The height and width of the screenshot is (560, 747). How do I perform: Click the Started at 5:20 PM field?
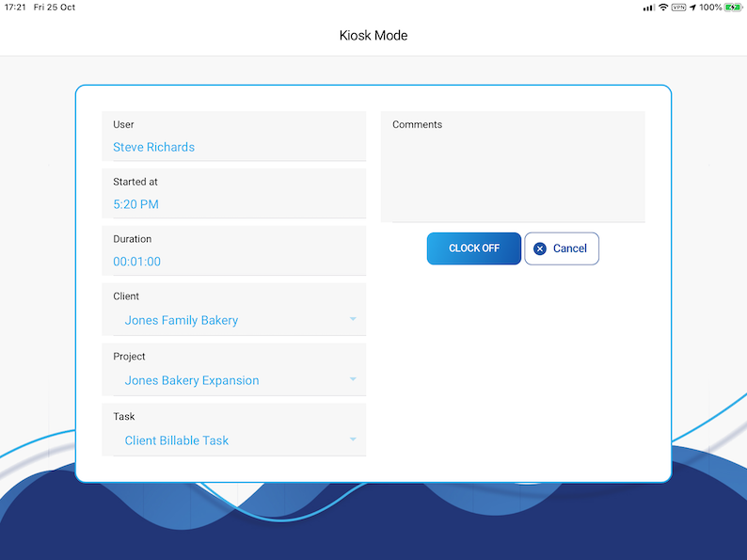point(136,204)
